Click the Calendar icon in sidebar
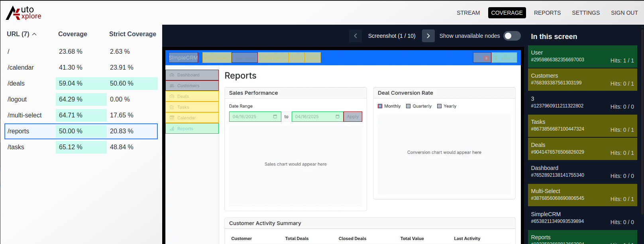Viewport: 644px width, 244px height. (172, 118)
